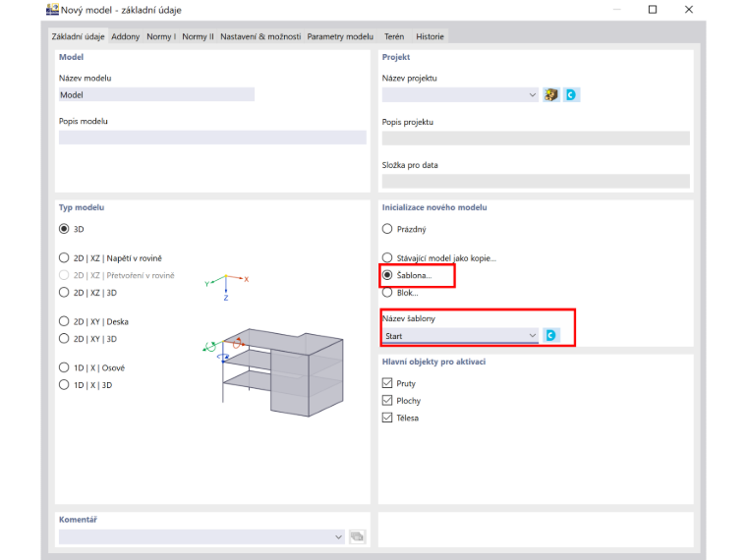Select 2D | XY | Deska model type

point(64,321)
